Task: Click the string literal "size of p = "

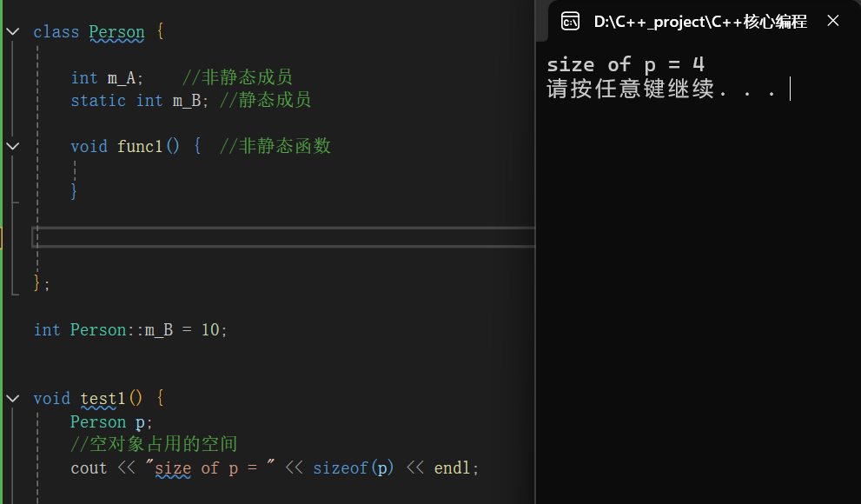Action: 209,468
